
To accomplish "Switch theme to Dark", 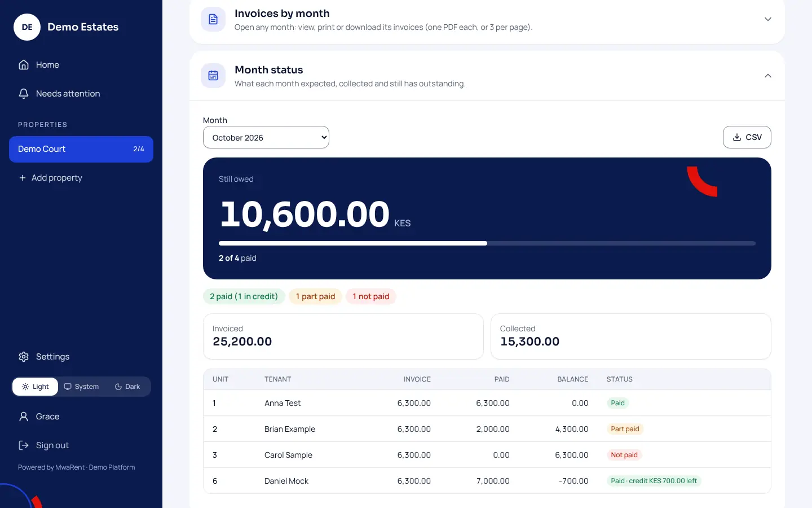I will click(x=127, y=387).
